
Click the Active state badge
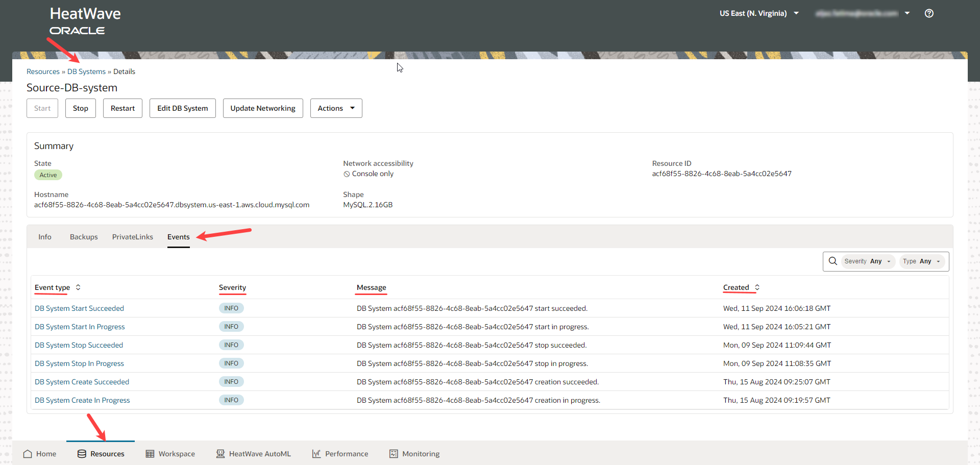pyautogui.click(x=48, y=175)
